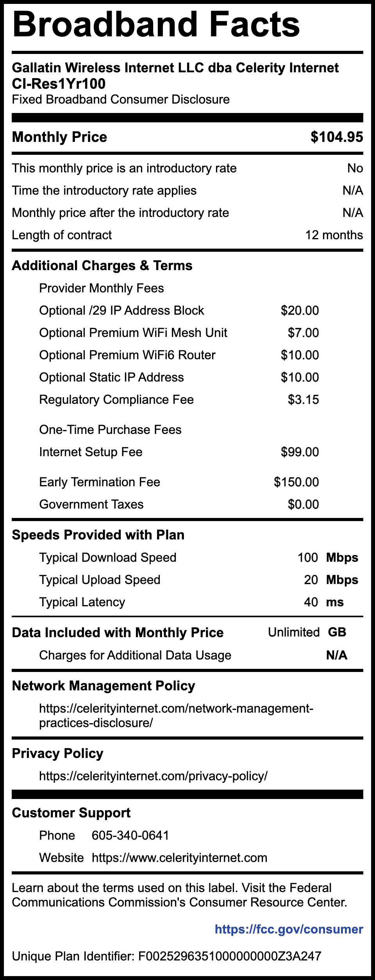Screen dimensions: 375x980
Task: Click the 40 ms Typical Latency value
Action: point(323,602)
